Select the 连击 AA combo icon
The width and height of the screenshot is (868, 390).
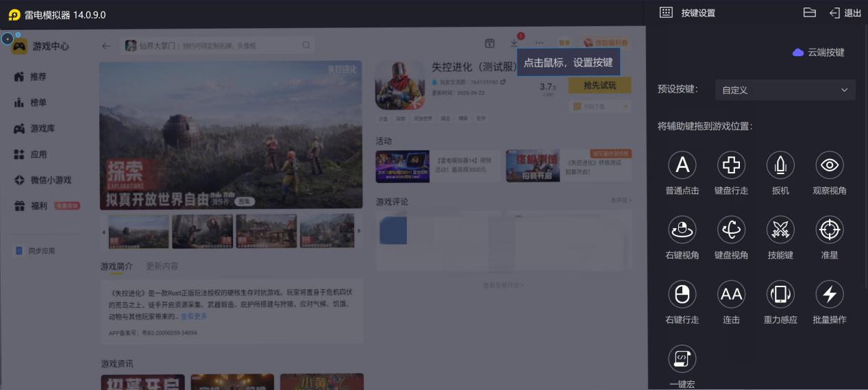click(731, 294)
